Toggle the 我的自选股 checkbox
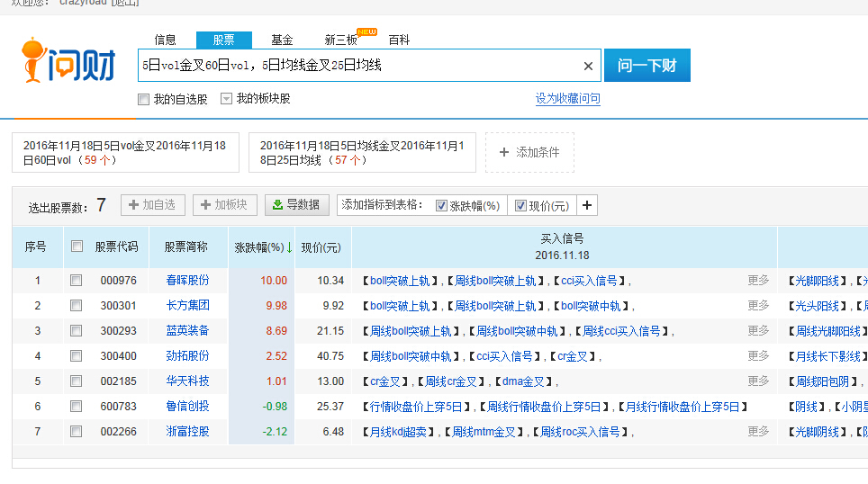 pos(144,99)
